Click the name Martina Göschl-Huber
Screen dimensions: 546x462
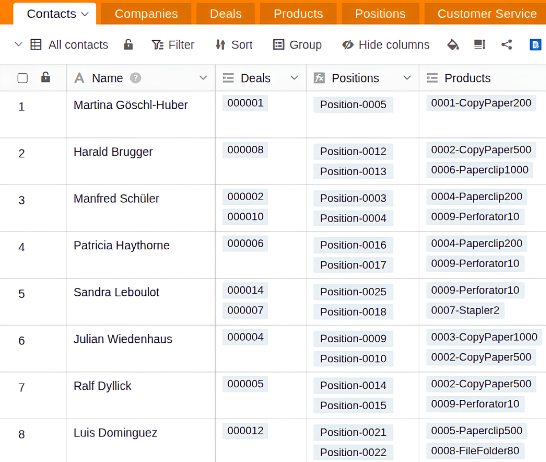click(131, 105)
